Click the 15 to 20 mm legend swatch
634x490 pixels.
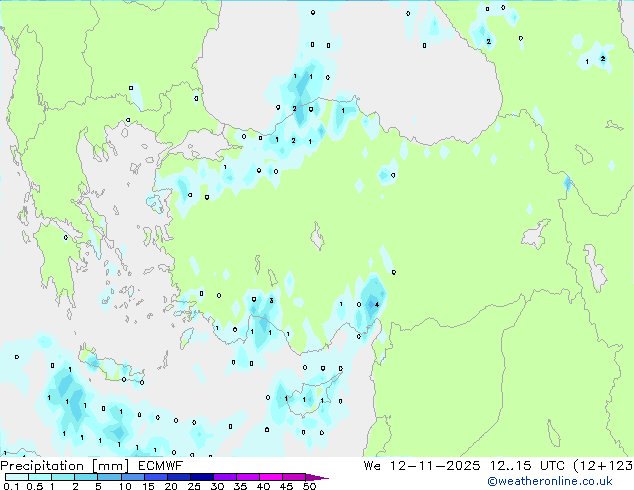pyautogui.click(x=155, y=477)
